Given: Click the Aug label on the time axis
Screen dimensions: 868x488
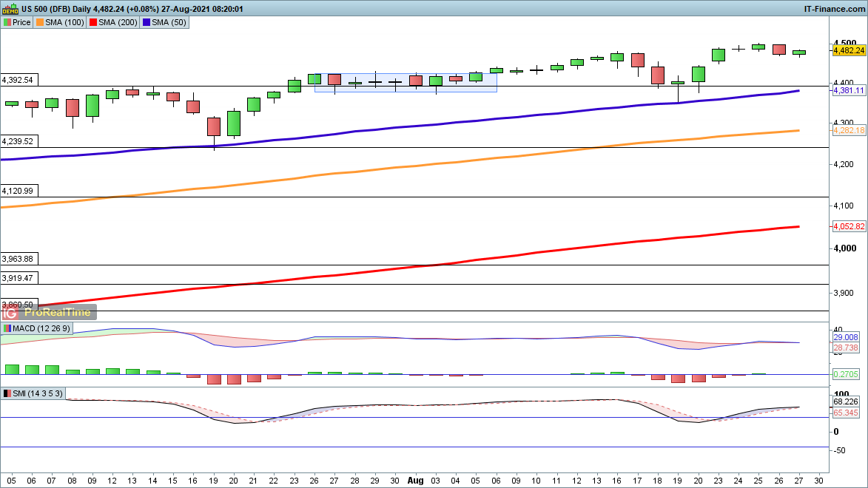Looking at the screenshot, I should [415, 480].
